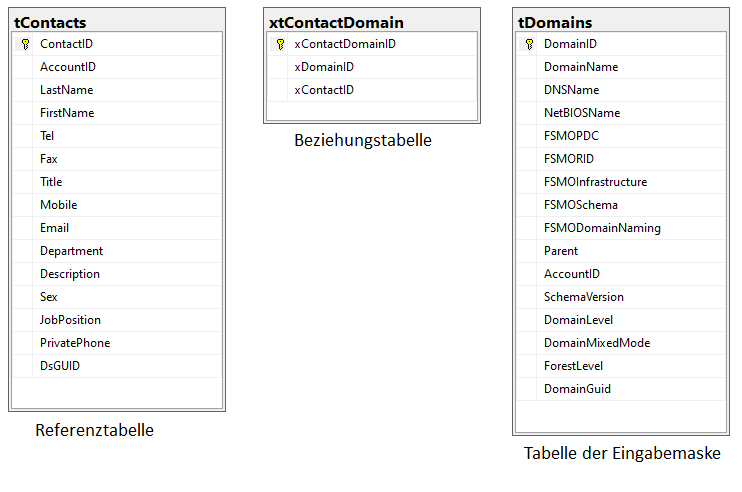Image resolution: width=742 pixels, height=492 pixels.
Task: Choose the LastName row in tContacts
Action: (x=117, y=90)
